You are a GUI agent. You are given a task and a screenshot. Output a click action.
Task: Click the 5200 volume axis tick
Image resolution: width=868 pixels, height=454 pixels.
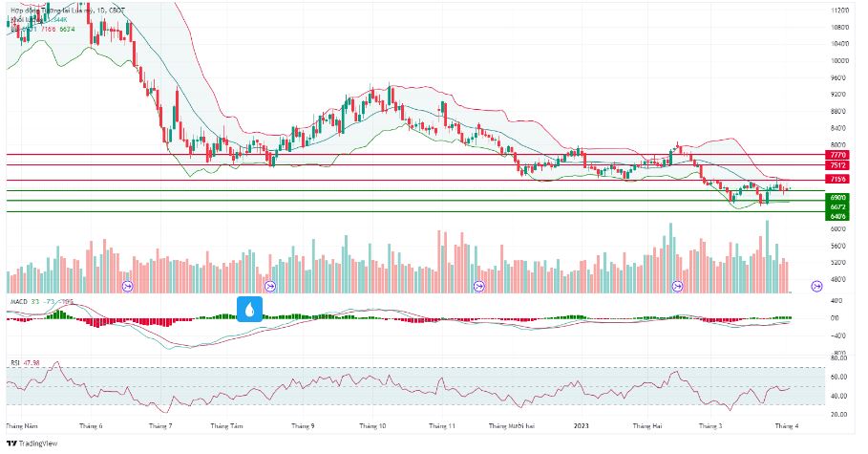tap(838, 263)
